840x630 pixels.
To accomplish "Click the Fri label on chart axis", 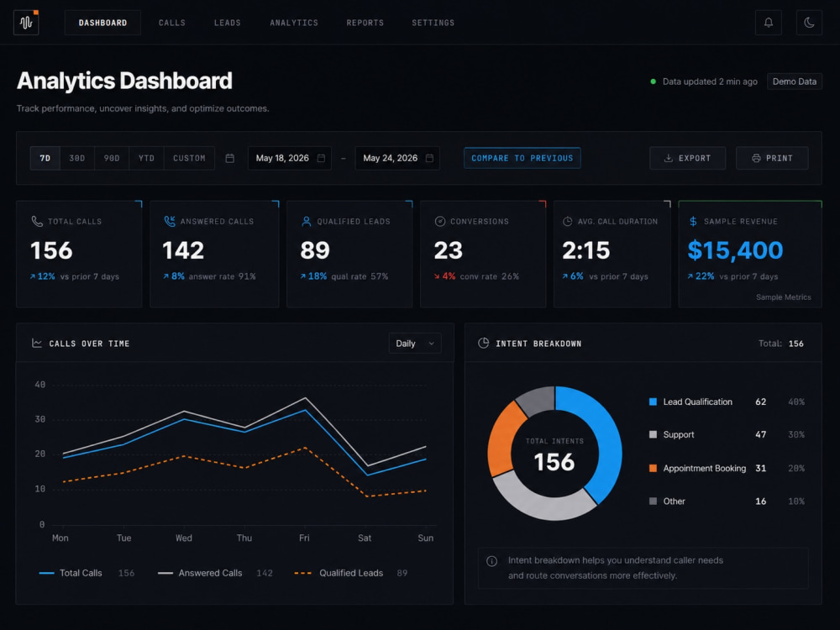I will point(304,538).
